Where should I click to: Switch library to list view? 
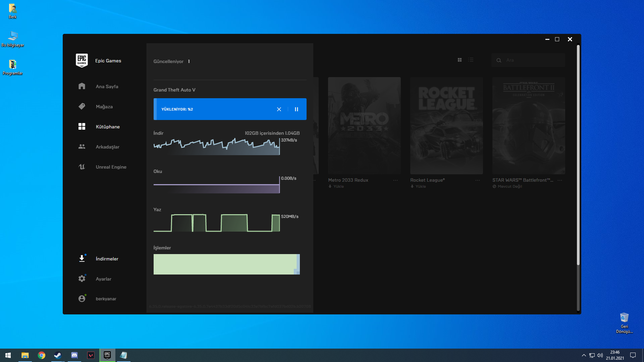point(471,60)
